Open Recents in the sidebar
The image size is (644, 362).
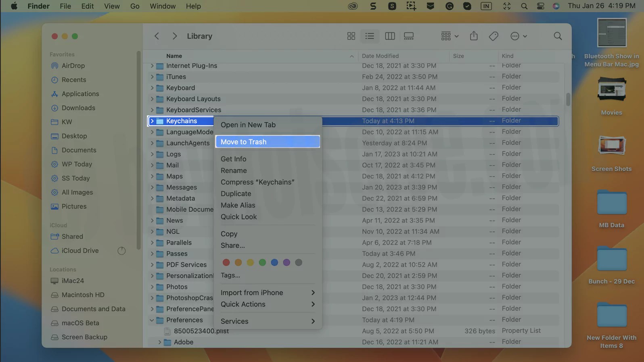tap(74, 80)
